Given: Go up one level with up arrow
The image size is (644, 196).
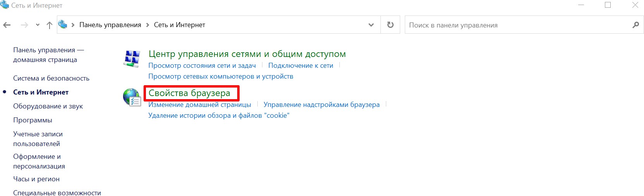Looking at the screenshot, I should click(49, 25).
